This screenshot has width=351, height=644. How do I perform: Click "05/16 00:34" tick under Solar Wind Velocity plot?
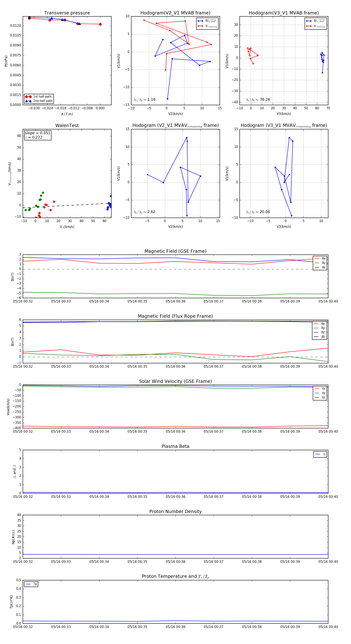(99, 431)
